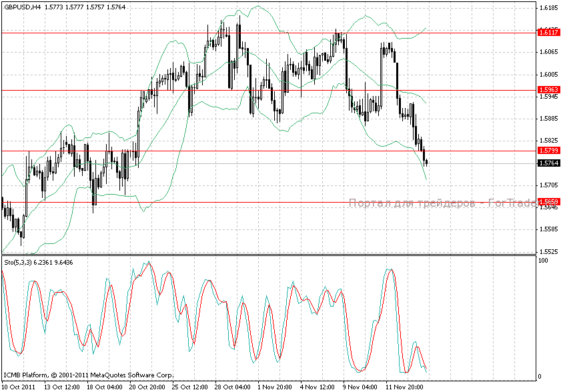The height and width of the screenshot is (392, 561).
Task: Click the stochastic scale value 100
Action: point(543,261)
